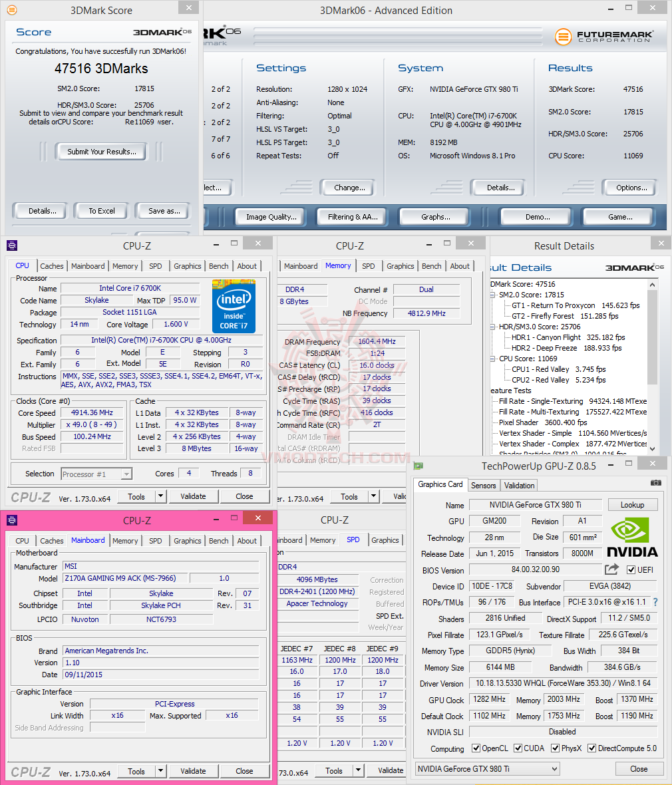Click Validate in the pink CPU-Z window
Viewport: 672px width, 785px height.
pos(193,771)
